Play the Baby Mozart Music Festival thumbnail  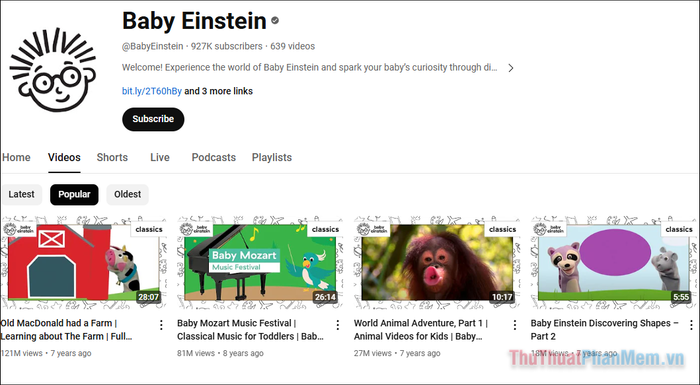[260, 263]
